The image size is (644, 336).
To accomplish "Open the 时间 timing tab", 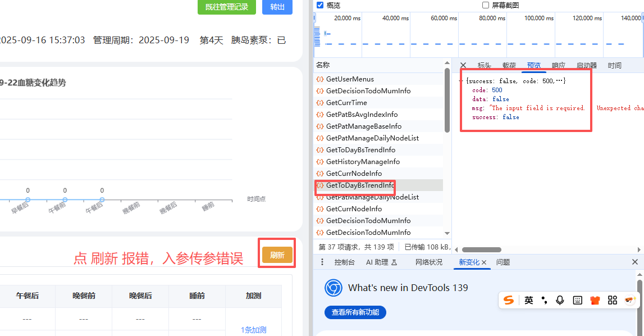I will pyautogui.click(x=614, y=65).
